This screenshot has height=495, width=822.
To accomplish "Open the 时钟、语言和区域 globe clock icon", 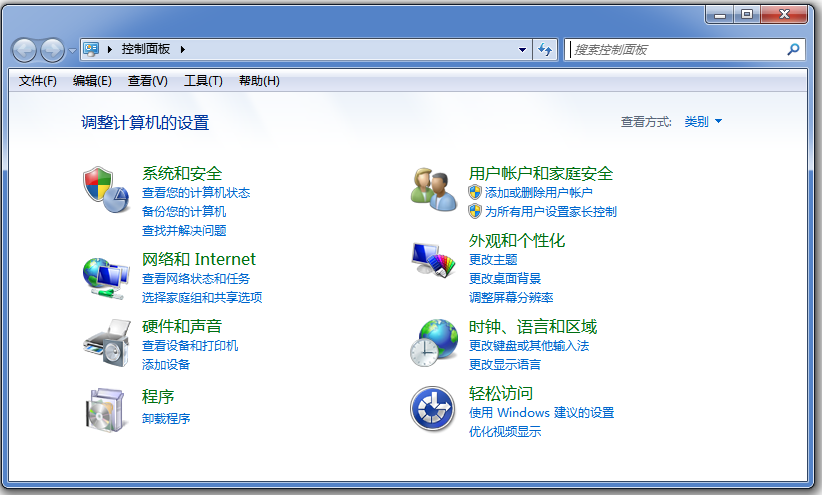I will click(x=434, y=343).
